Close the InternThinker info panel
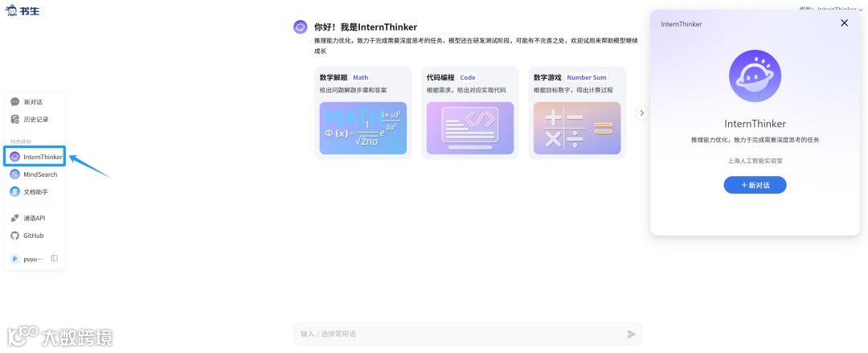868x353 pixels. pyautogui.click(x=844, y=23)
